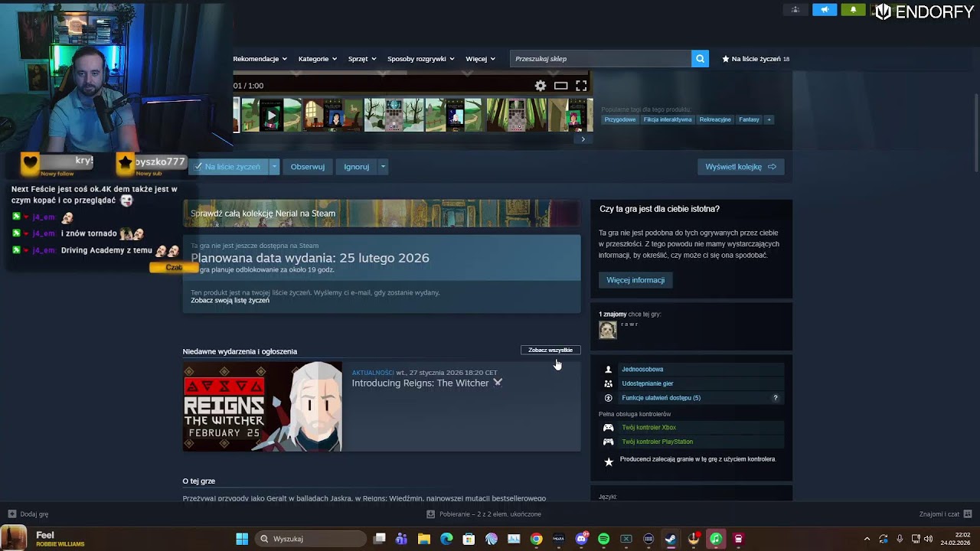Click friend avatar under 1 znajomy
Screen dimensions: 980x551
608,330
